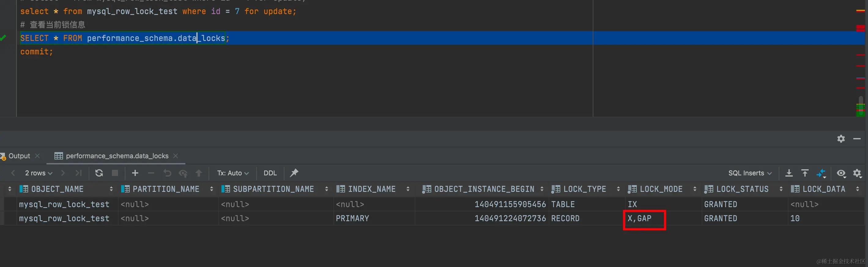The width and height of the screenshot is (868, 267).
Task: Open the 2 rows page size dropdown
Action: 39,173
